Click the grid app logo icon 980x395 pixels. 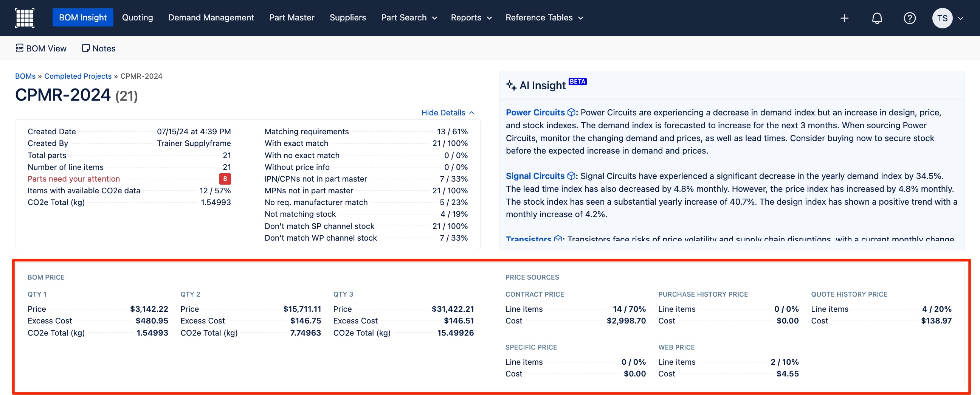coord(25,18)
